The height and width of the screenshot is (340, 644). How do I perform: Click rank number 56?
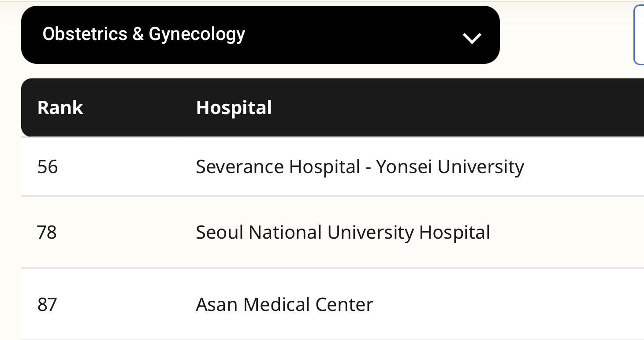pyautogui.click(x=48, y=167)
